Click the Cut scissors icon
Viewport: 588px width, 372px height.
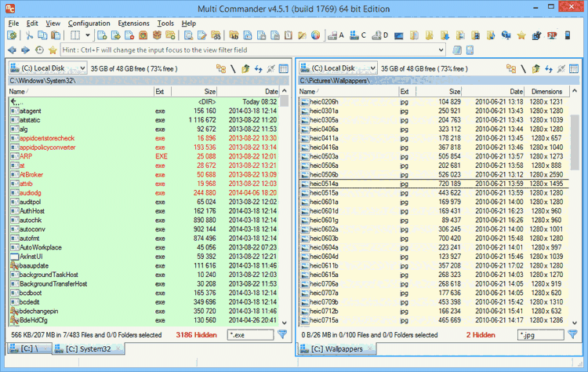[x=29, y=35]
